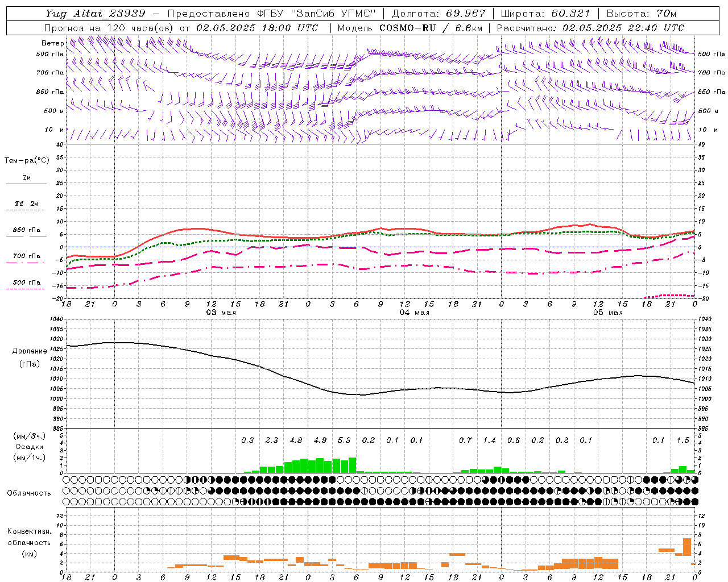
Task: Click the 4.8 precipitation total
Action: tap(296, 440)
